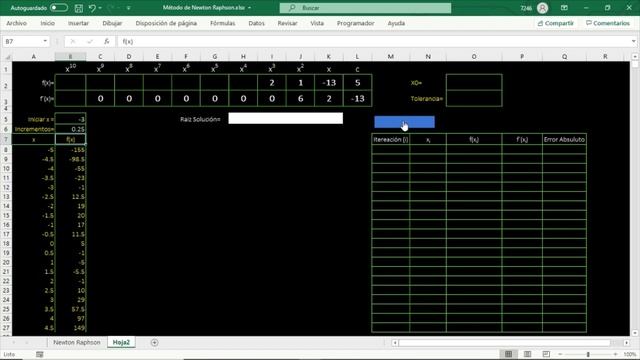Click the zoom in plus icon
Screen dimensions: 640x360
point(616,354)
